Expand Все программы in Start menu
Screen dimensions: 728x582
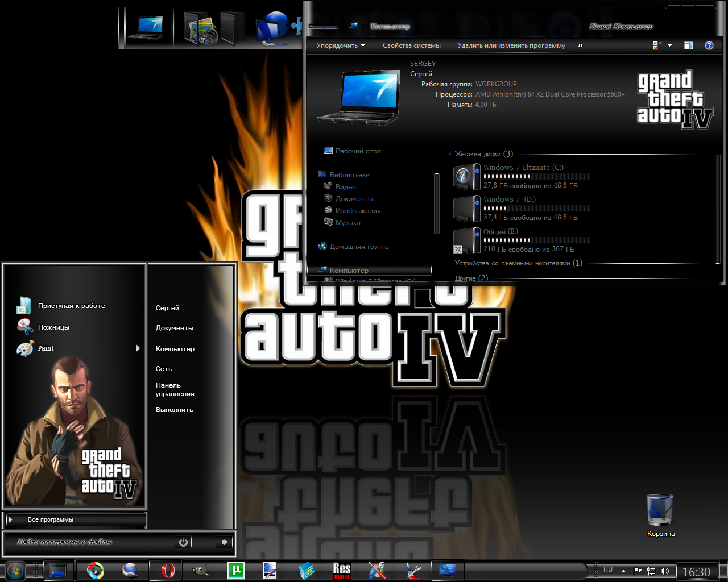(x=75, y=519)
